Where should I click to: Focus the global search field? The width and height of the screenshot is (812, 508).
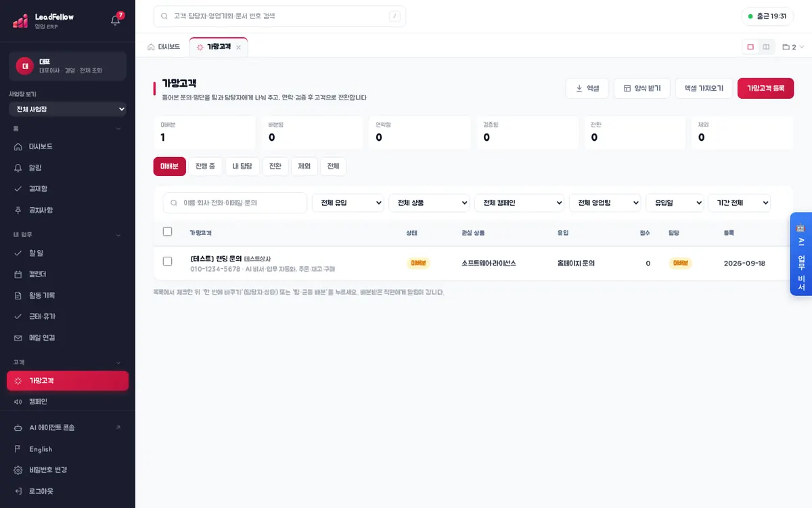[x=279, y=16]
